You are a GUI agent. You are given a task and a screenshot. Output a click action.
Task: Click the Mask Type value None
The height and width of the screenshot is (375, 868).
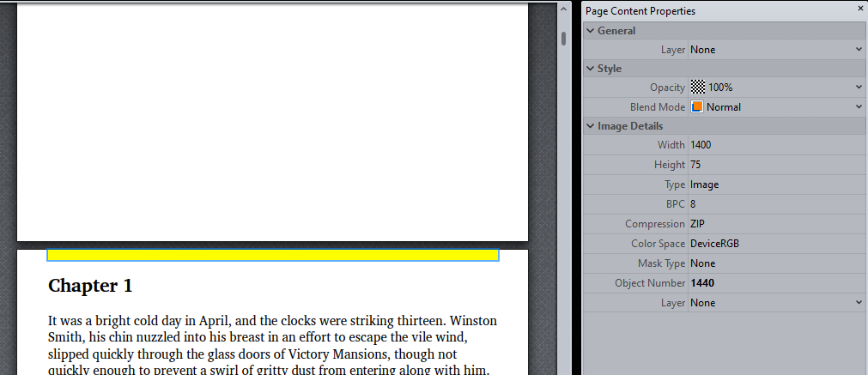pos(703,263)
